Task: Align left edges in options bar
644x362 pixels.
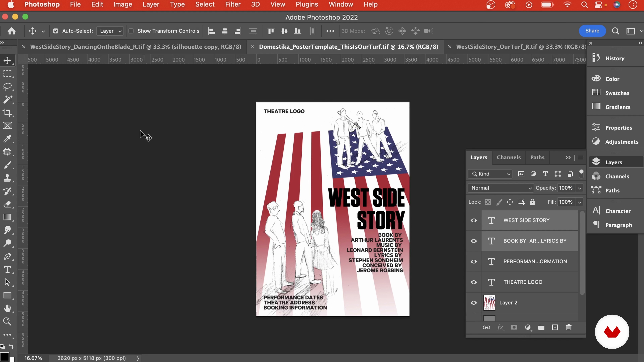Action: 211,31
